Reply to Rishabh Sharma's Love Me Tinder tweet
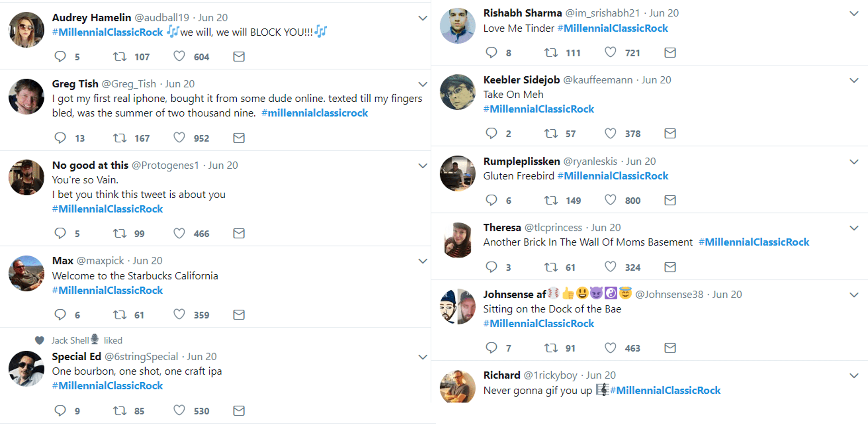Image resolution: width=868 pixels, height=425 pixels. pyautogui.click(x=491, y=53)
